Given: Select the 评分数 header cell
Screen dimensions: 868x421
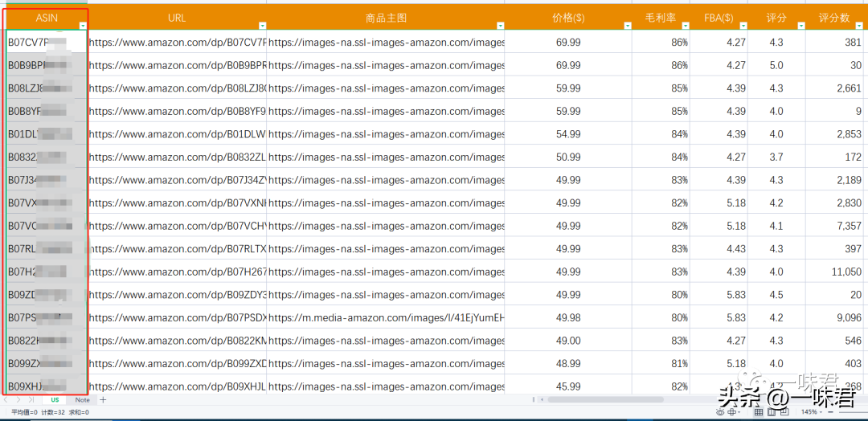Looking at the screenshot, I should click(834, 18).
